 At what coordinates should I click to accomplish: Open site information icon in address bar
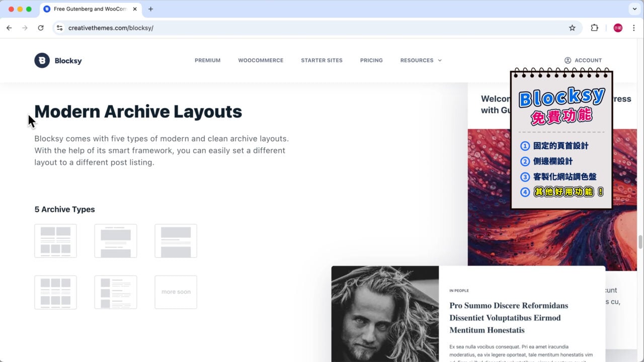tap(60, 28)
